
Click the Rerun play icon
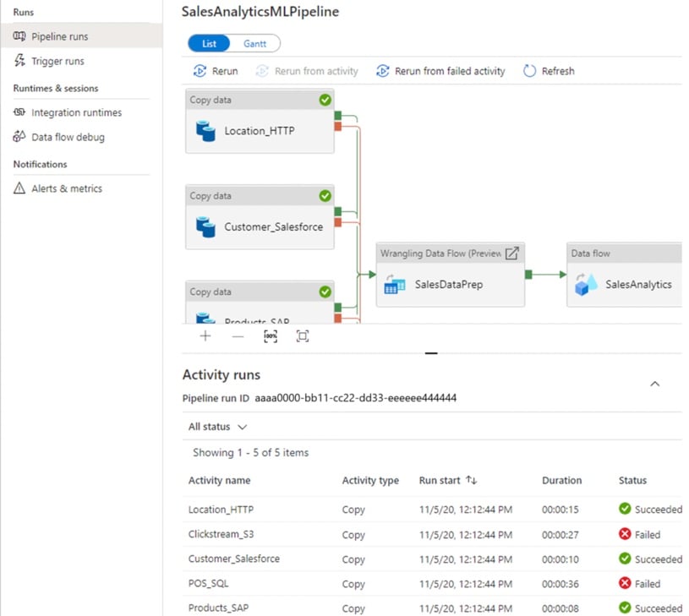point(200,71)
